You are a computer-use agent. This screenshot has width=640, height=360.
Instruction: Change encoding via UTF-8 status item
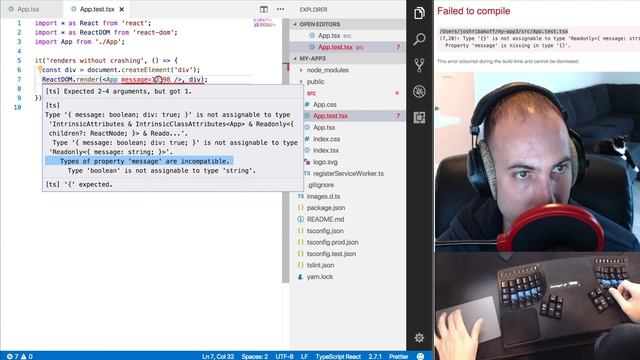pos(284,356)
